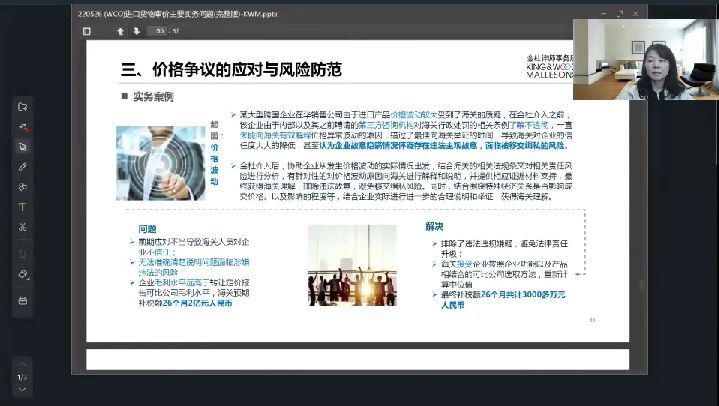Toggle the sidebar panel in viewer toolbar
This screenshot has height=406, width=719.
pyautogui.click(x=87, y=31)
